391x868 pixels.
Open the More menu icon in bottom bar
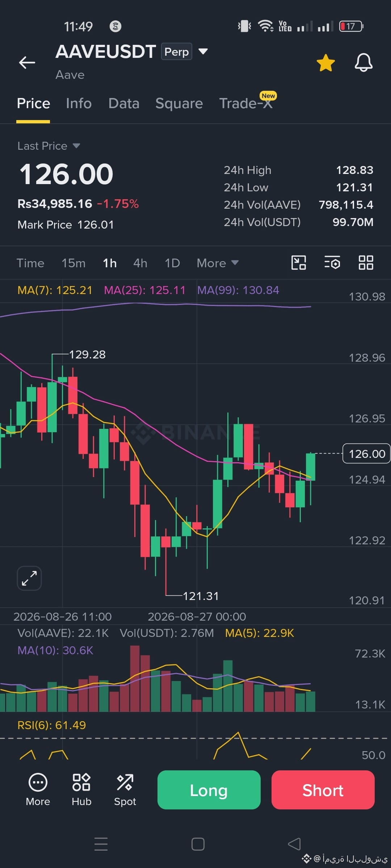[38, 790]
